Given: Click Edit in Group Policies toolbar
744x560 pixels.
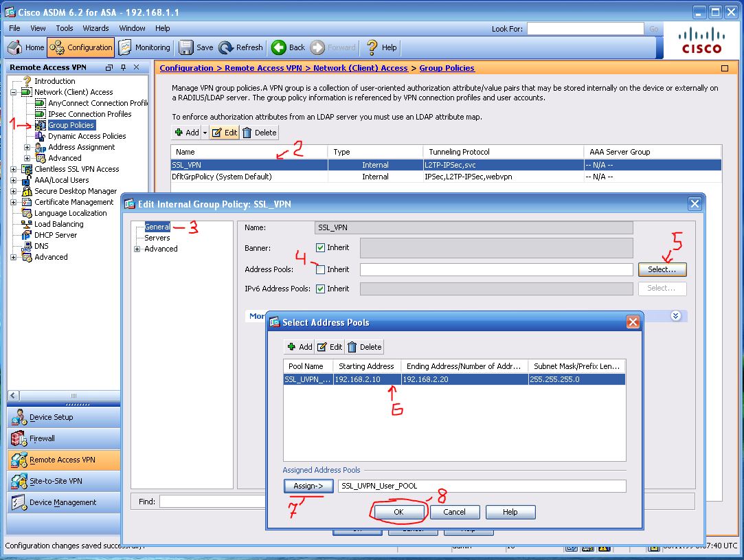Looking at the screenshot, I should [x=225, y=133].
